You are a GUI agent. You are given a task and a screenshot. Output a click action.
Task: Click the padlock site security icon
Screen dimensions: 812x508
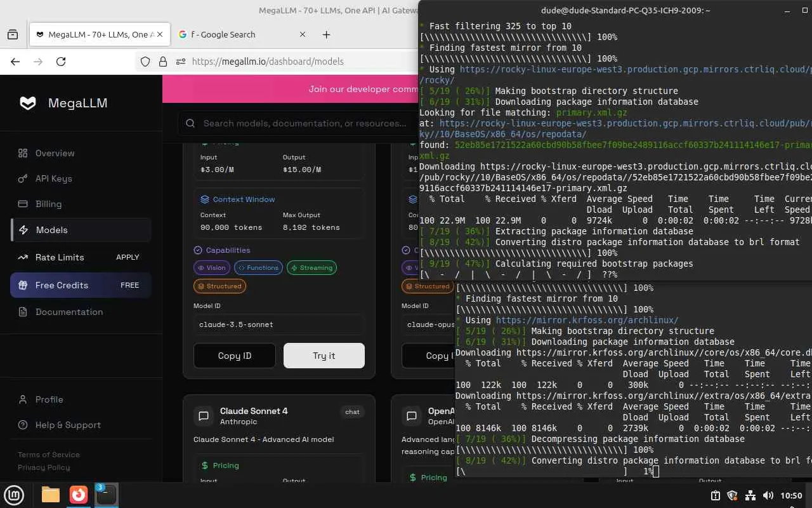coord(163,62)
